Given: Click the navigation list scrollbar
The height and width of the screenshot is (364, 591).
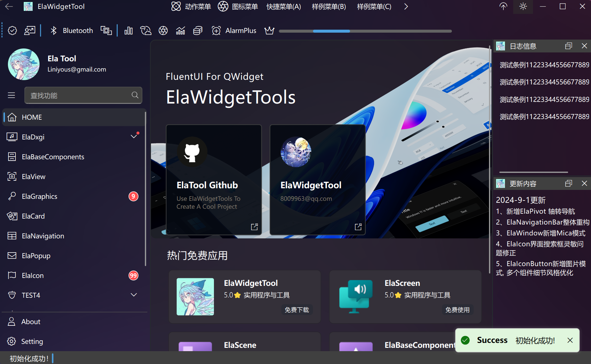Looking at the screenshot, I should tap(145, 189).
